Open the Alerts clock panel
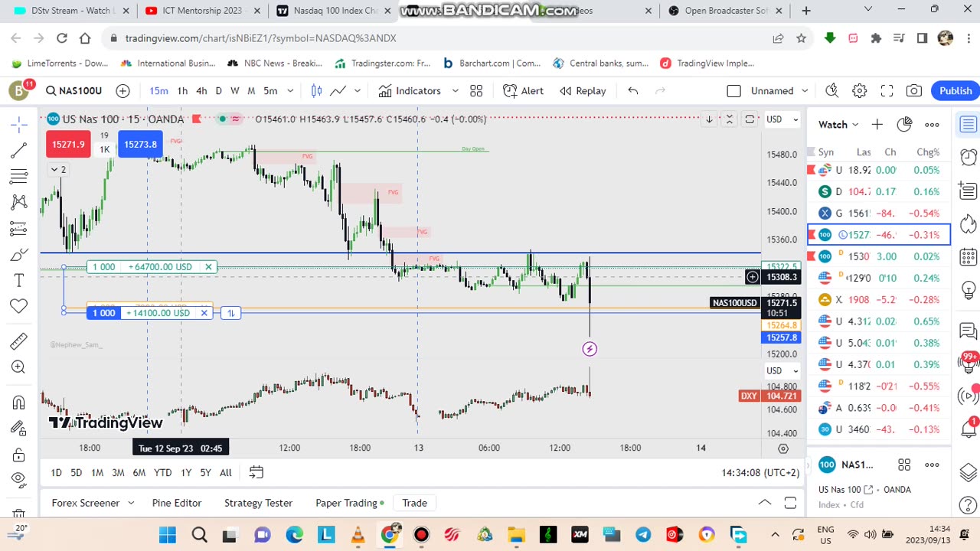The height and width of the screenshot is (551, 980). 969,157
